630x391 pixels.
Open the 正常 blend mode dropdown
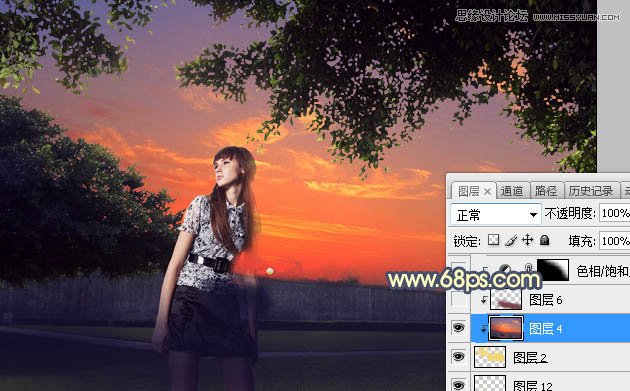[x=496, y=215]
